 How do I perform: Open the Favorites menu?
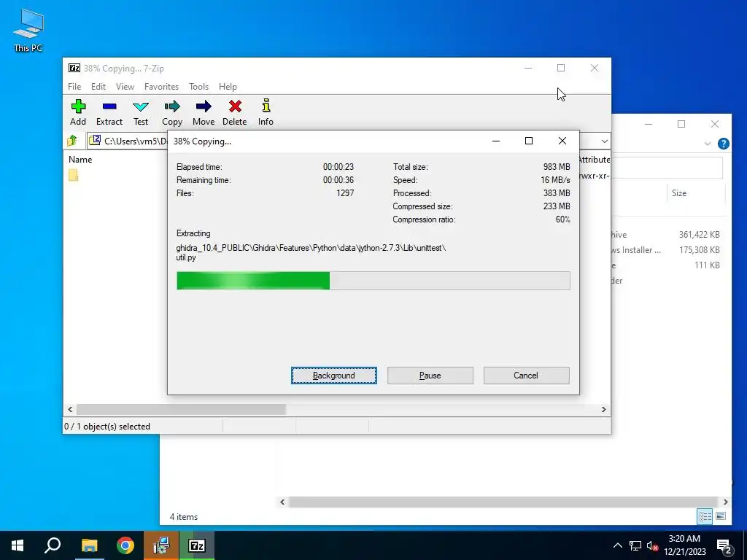(161, 87)
